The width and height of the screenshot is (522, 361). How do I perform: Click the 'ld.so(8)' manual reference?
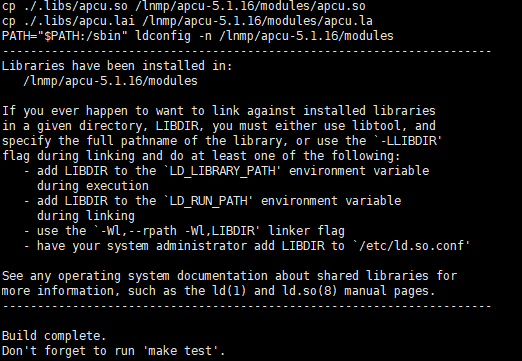(310, 291)
